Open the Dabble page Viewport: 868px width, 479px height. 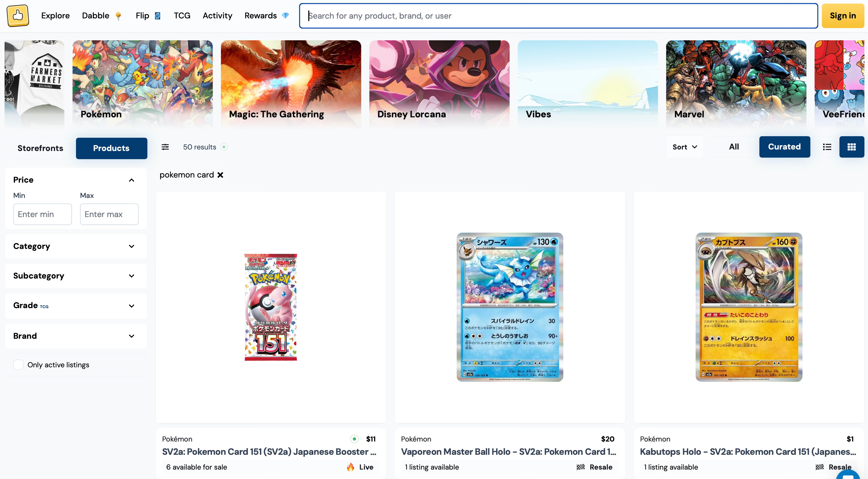point(96,16)
